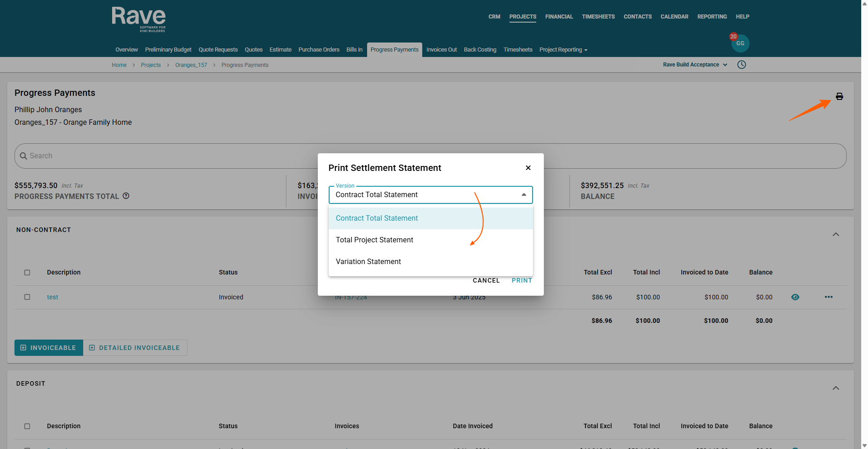The width and height of the screenshot is (868, 449).
Task: Click the printer icon in Progress Payments
Action: (839, 96)
